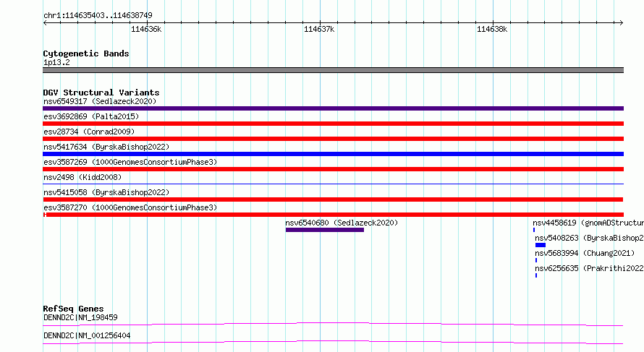Open esv3587270 (1000GenomesConsortiumPhase3) red bar
Image resolution: width=644 pixels, height=352 pixels.
(333, 215)
